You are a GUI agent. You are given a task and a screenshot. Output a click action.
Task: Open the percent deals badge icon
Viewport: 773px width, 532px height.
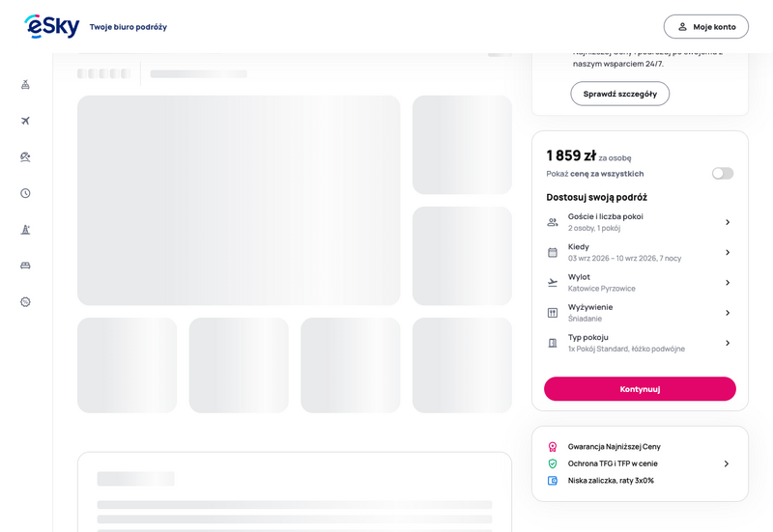tap(26, 302)
